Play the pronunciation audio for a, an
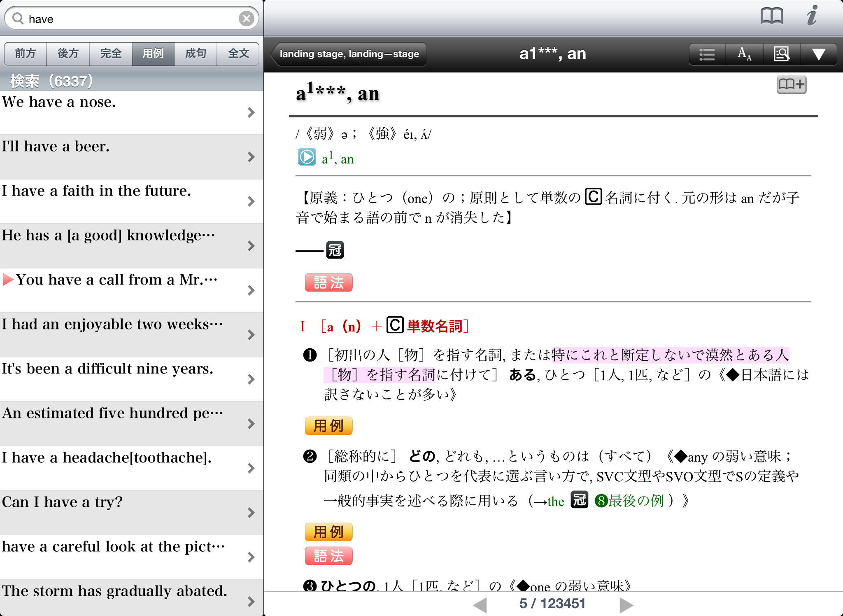This screenshot has height=616, width=843. click(x=307, y=157)
